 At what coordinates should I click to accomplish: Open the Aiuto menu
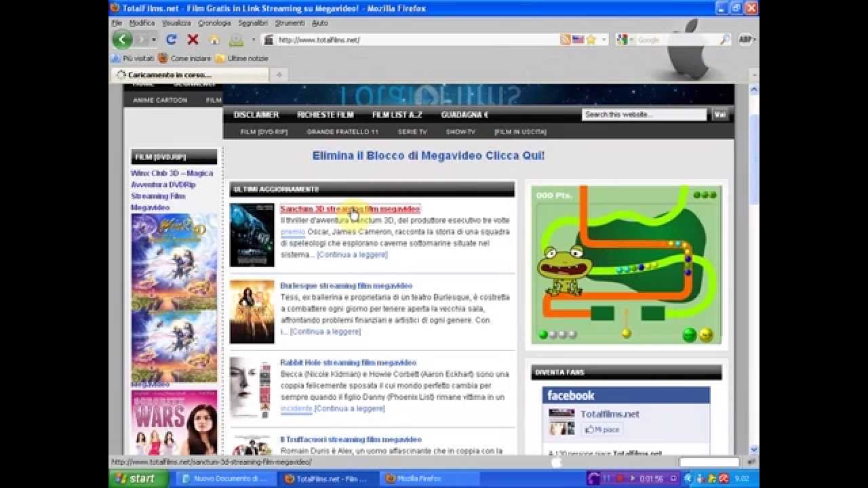click(320, 22)
